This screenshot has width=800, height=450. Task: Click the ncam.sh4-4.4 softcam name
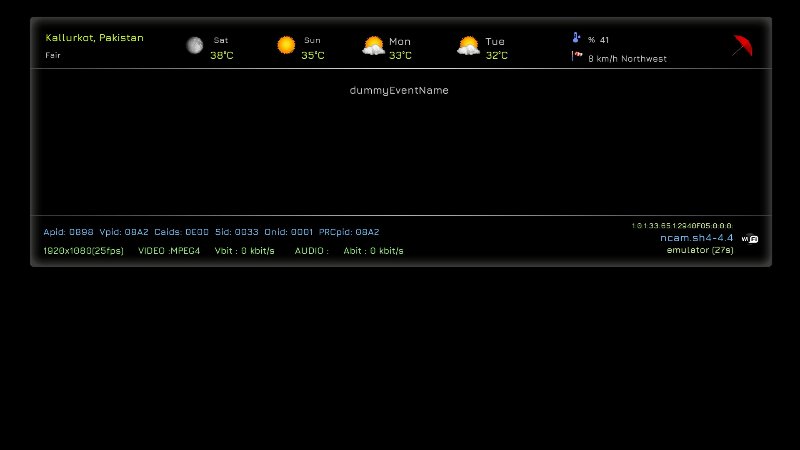coord(696,238)
